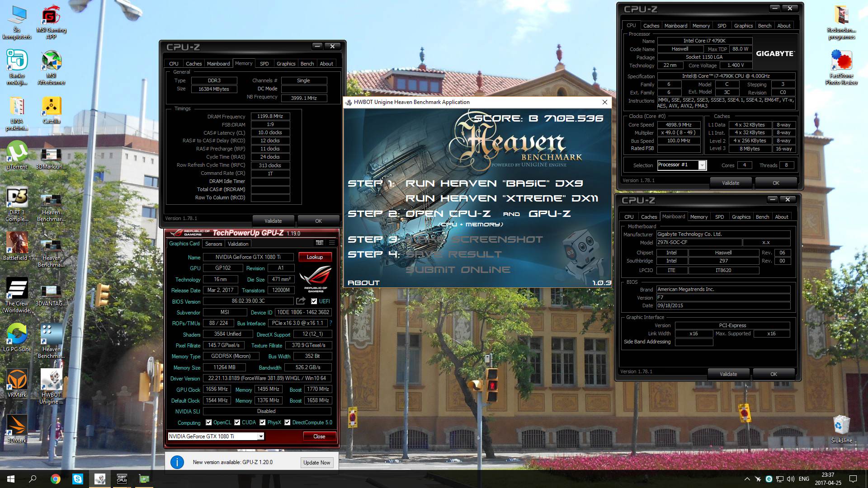Open the Šiukšlinė recycle bin

coord(841,429)
